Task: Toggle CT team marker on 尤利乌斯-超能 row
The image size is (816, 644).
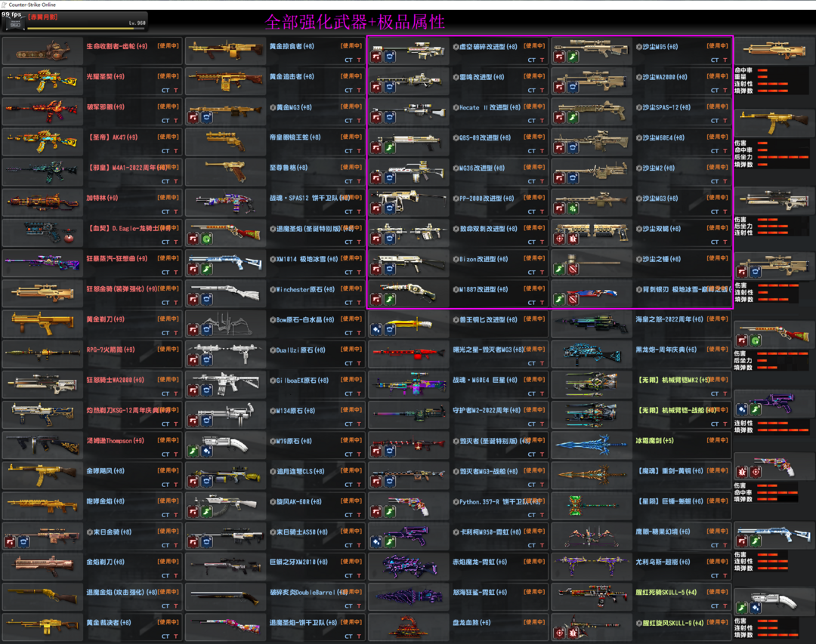Action: (715, 576)
